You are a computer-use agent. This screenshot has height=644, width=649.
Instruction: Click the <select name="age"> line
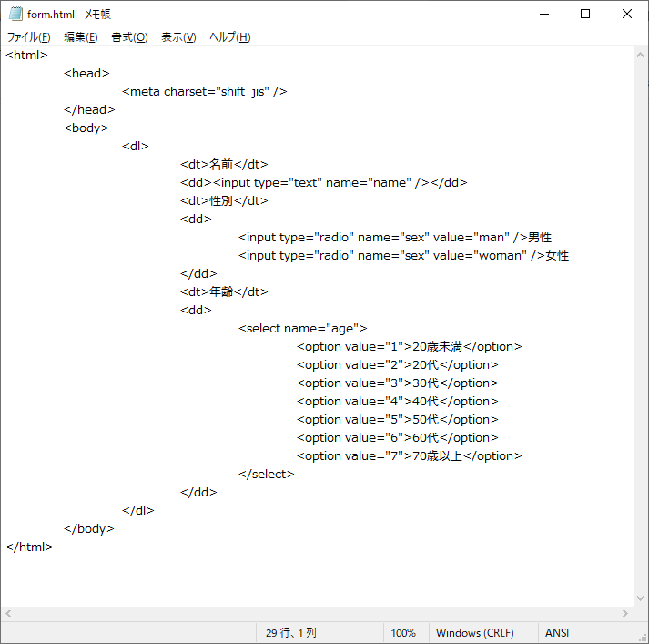pyautogui.click(x=302, y=329)
